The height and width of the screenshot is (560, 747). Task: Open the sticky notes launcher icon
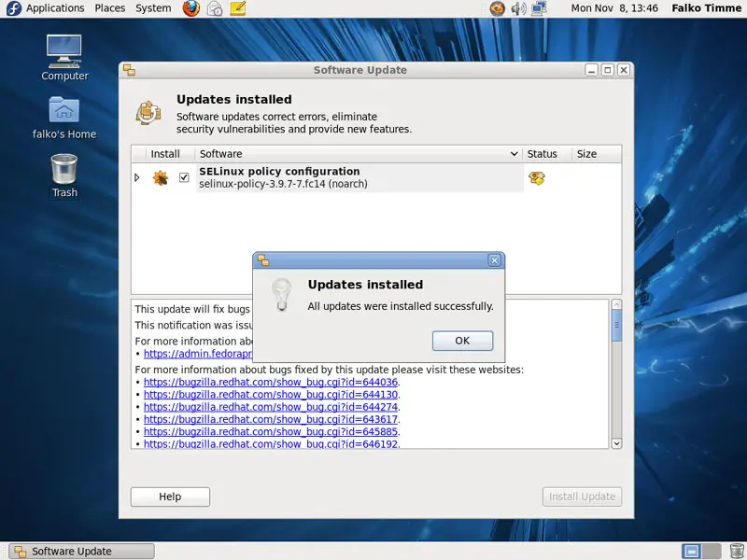tap(237, 8)
